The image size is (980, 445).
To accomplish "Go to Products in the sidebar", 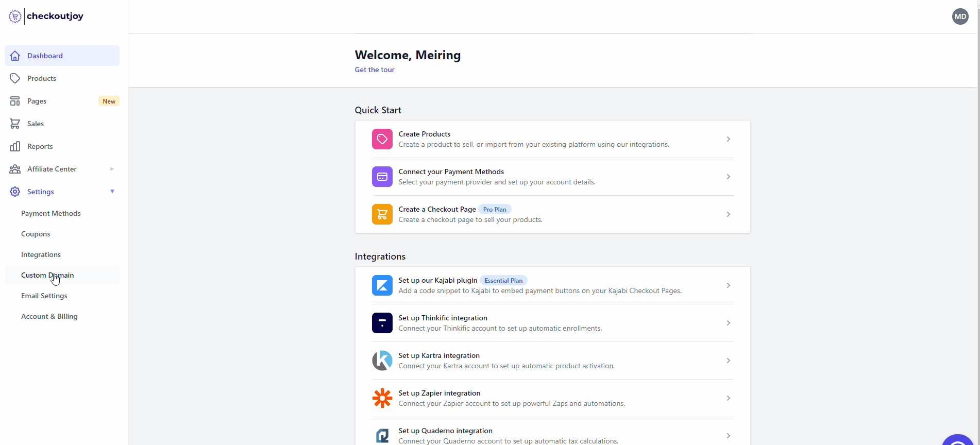I will click(x=42, y=78).
